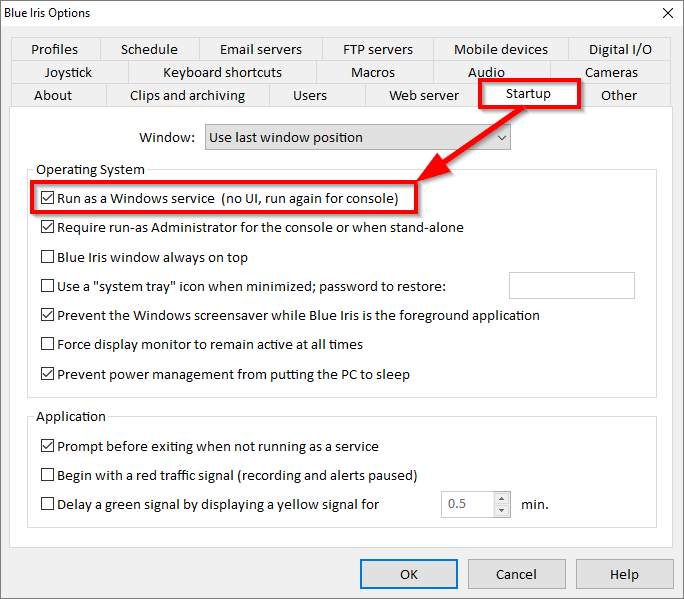This screenshot has height=599, width=684.
Task: Enable Delay a green signal checkbox
Action: click(x=47, y=504)
